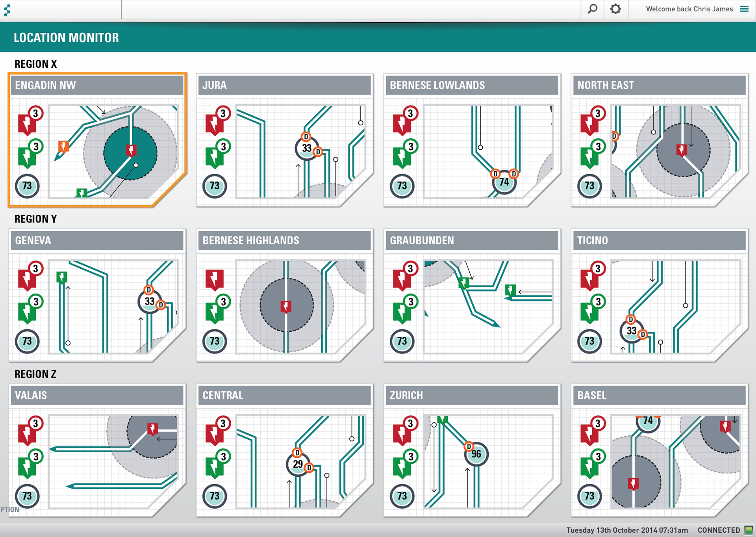The height and width of the screenshot is (537, 756).
Task: Click the top search input area
Action: [350, 9]
